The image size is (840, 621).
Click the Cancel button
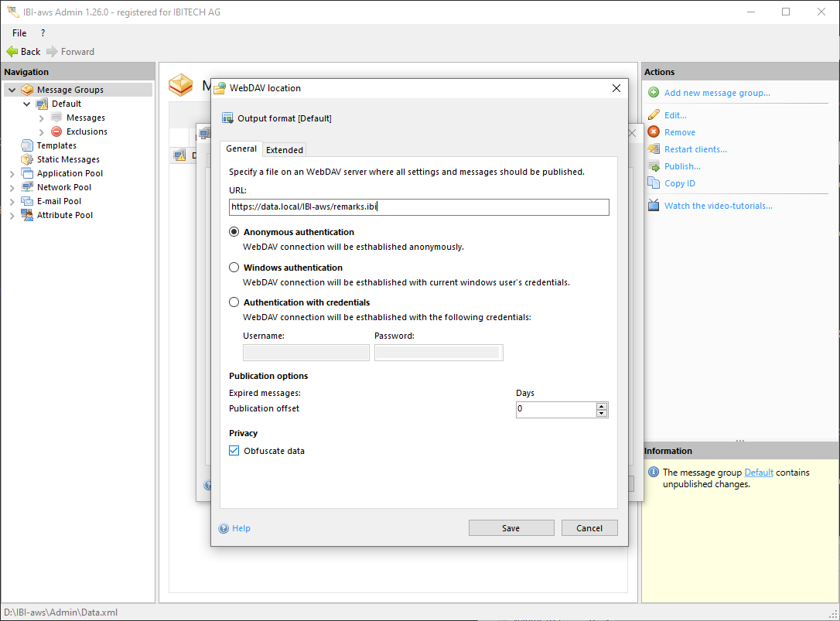click(589, 528)
